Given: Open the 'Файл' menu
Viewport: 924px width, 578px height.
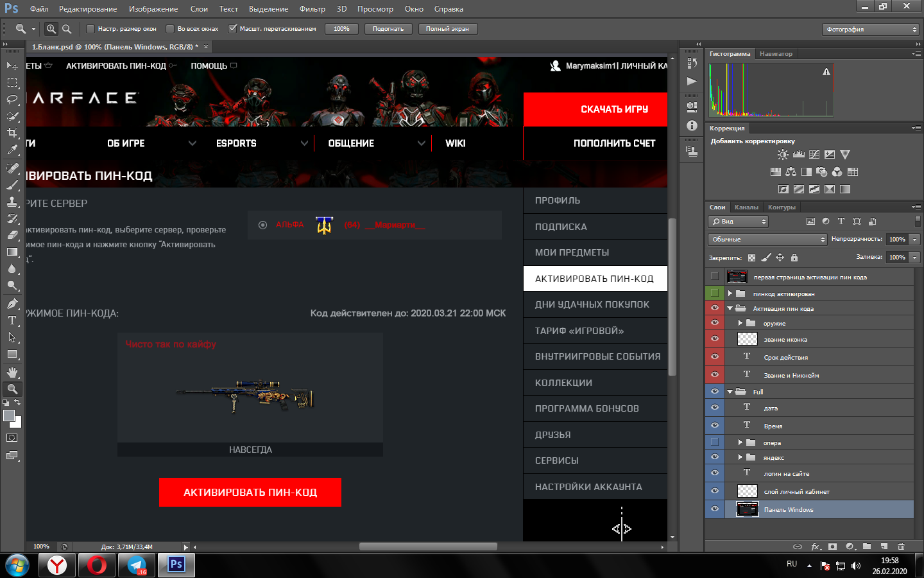Looking at the screenshot, I should [39, 9].
